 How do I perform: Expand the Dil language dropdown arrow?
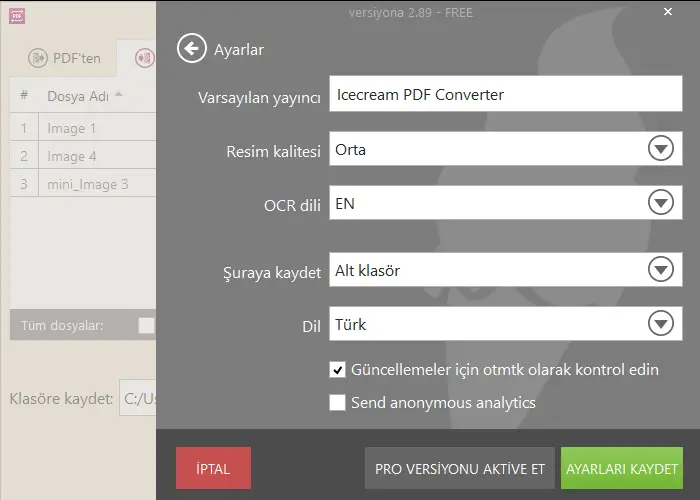tap(661, 323)
